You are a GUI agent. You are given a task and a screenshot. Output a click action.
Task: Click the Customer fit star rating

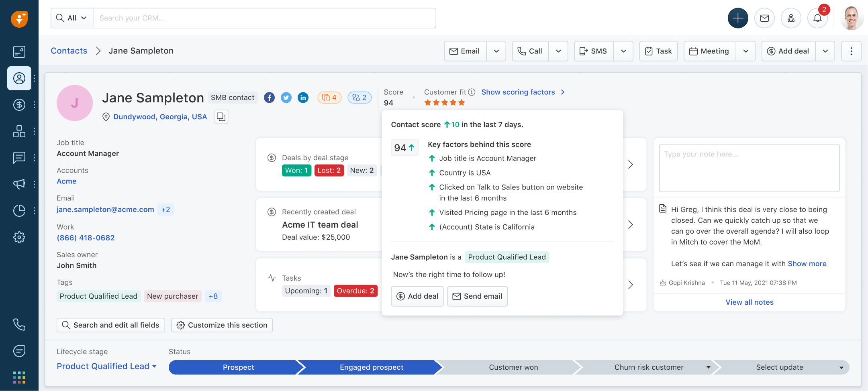(444, 102)
